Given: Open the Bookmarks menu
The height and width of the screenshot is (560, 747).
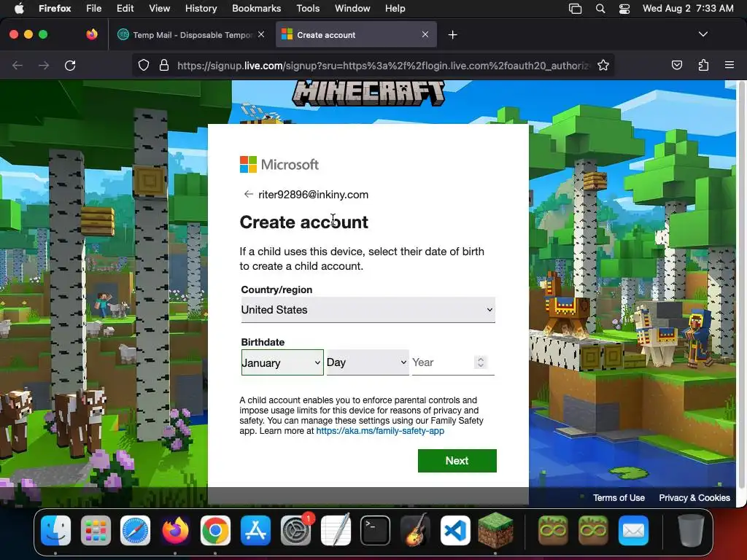Looking at the screenshot, I should (x=256, y=8).
